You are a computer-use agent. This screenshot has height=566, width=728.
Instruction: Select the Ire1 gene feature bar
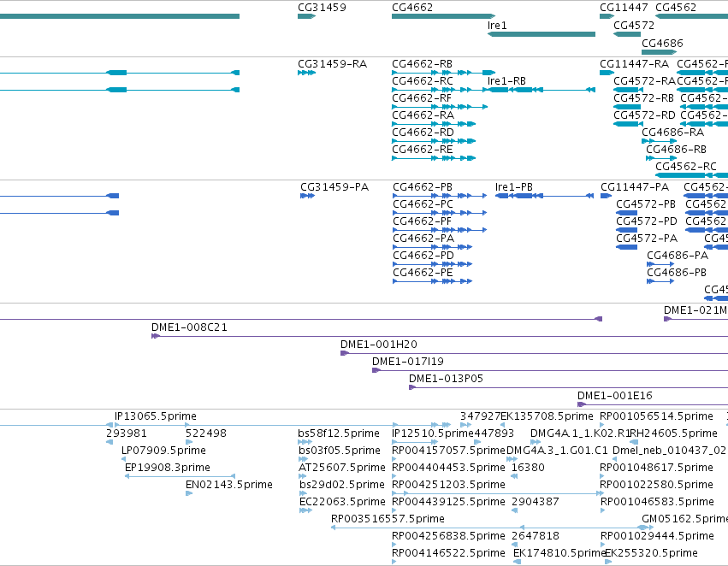(542, 34)
